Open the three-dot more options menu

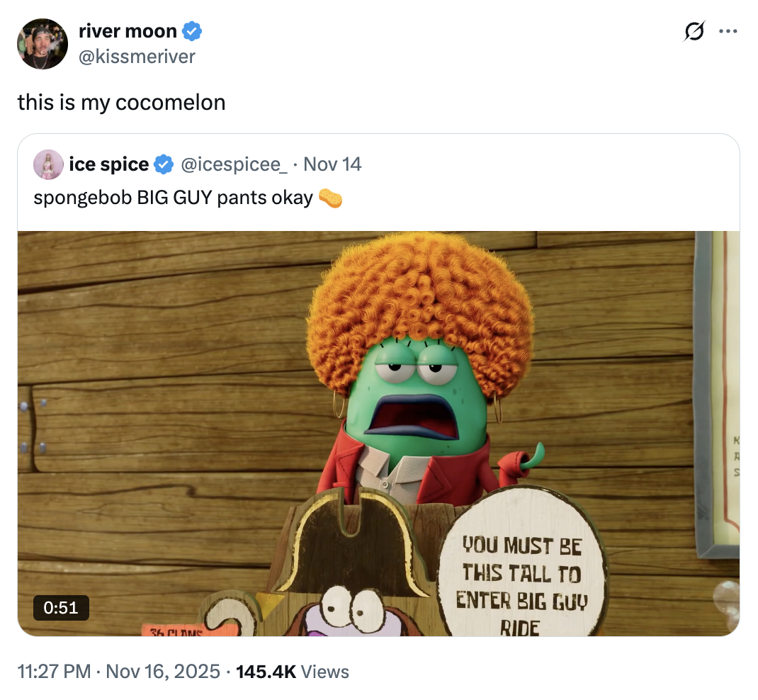728,31
